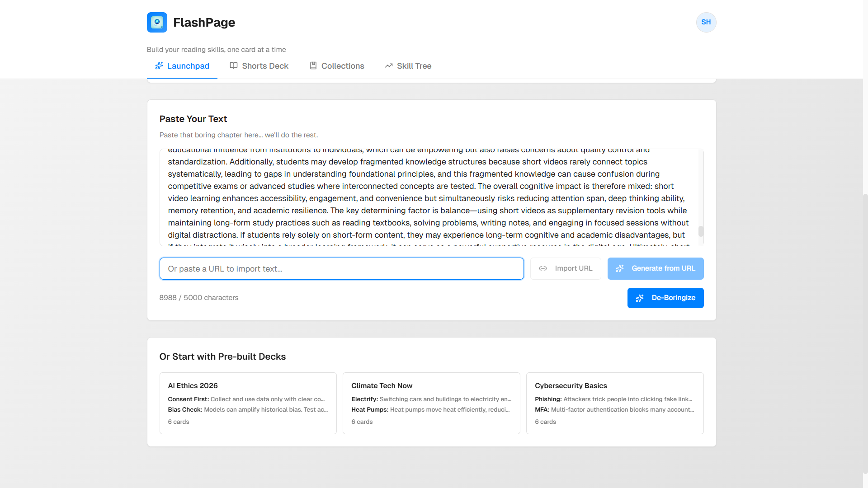Click the text area's vertical scrollbar thumb

(x=701, y=231)
